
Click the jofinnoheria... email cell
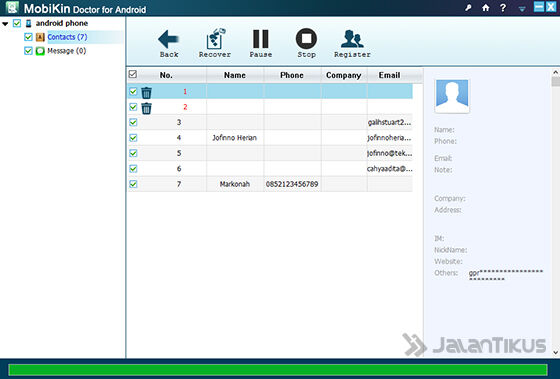click(x=390, y=138)
